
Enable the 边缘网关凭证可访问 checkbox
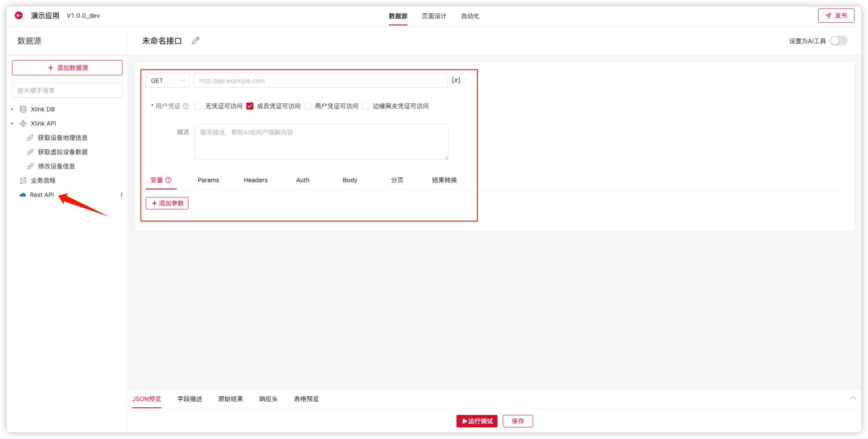click(x=366, y=106)
